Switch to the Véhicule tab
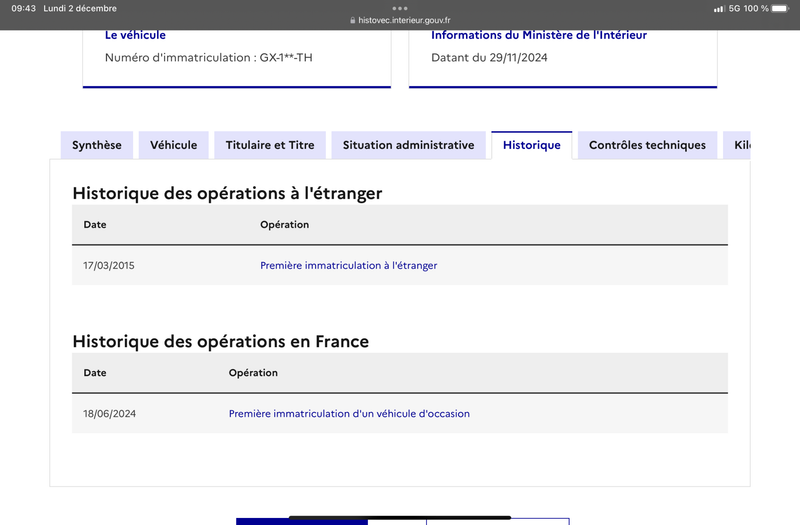The height and width of the screenshot is (525, 800). pyautogui.click(x=173, y=145)
